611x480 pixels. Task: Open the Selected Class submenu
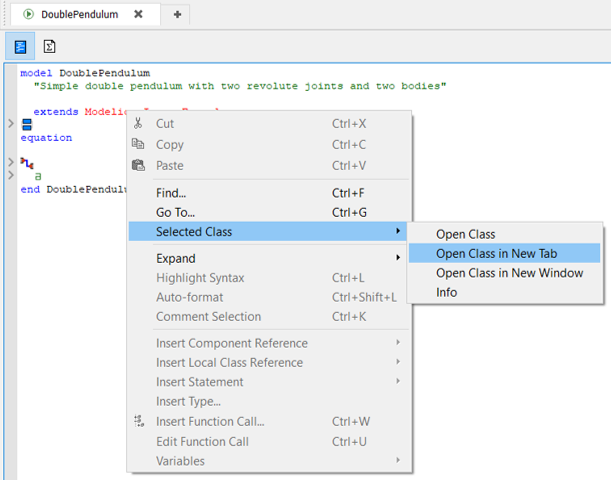(270, 232)
